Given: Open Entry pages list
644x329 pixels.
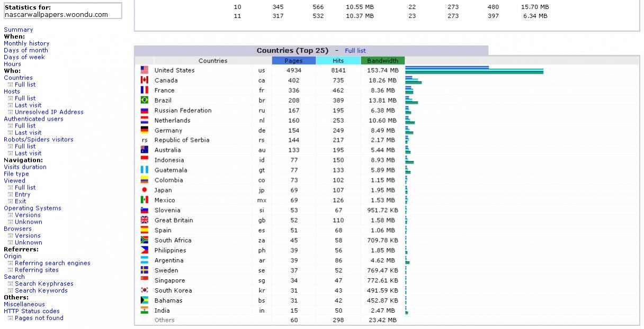Looking at the screenshot, I should (22, 195).
